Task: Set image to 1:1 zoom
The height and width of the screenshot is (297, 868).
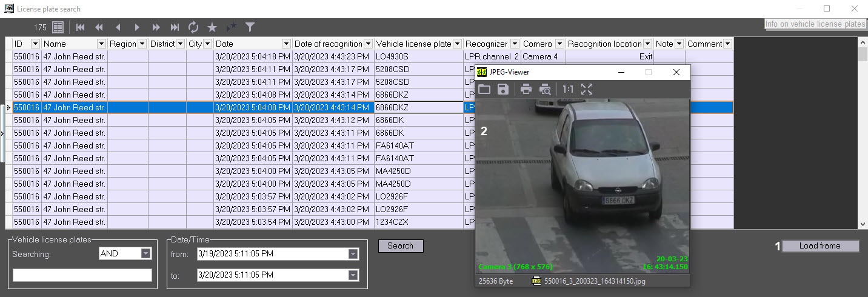Action: [568, 89]
